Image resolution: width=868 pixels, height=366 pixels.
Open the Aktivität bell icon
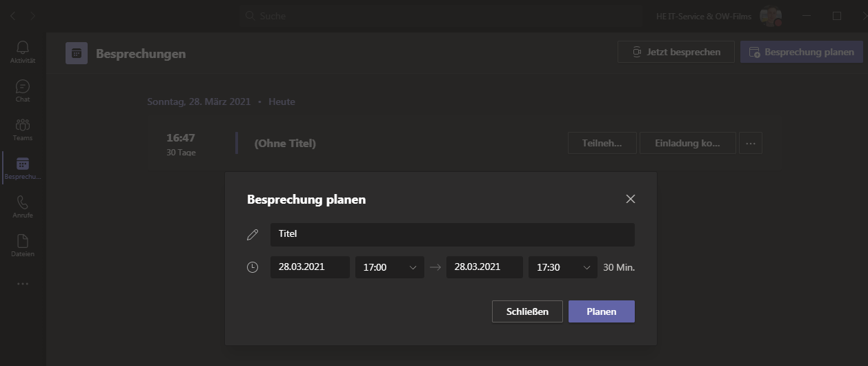(x=23, y=51)
